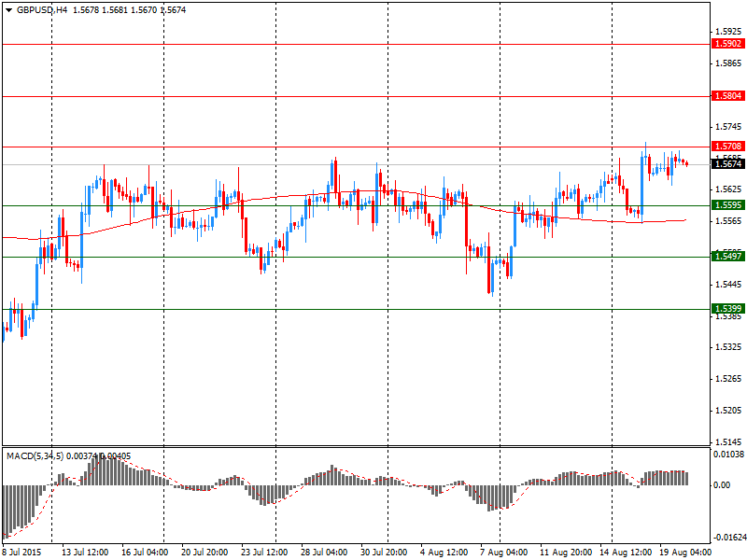Select the 1.5497 support price label
Image resolution: width=747 pixels, height=560 pixels.
727,257
